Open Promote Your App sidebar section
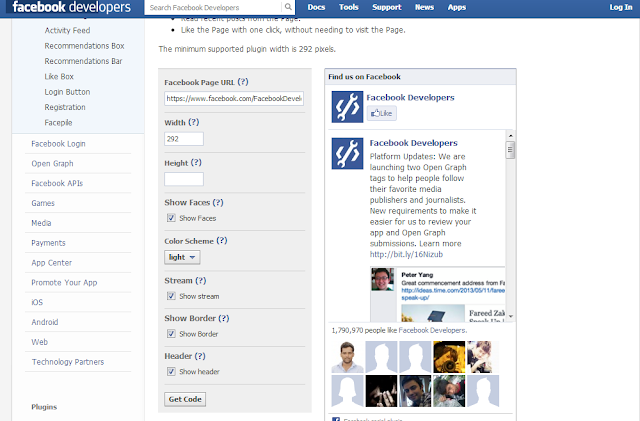Image resolution: width=640 pixels, height=421 pixels. pyautogui.click(x=64, y=283)
